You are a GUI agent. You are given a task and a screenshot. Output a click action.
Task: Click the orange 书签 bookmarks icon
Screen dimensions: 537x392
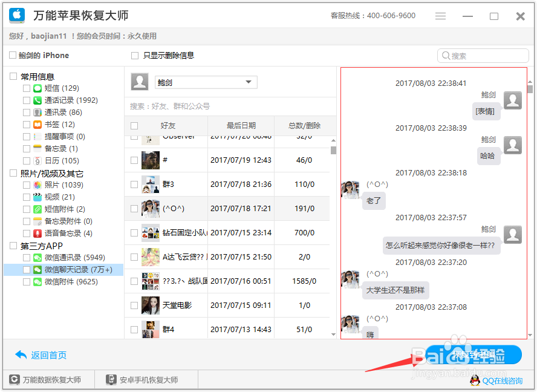(37, 125)
